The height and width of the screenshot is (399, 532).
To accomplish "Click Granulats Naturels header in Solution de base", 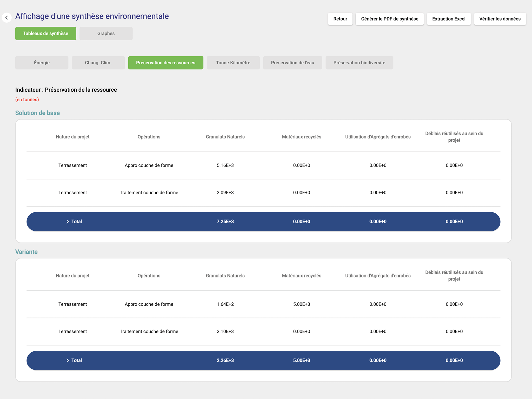I will [225, 137].
